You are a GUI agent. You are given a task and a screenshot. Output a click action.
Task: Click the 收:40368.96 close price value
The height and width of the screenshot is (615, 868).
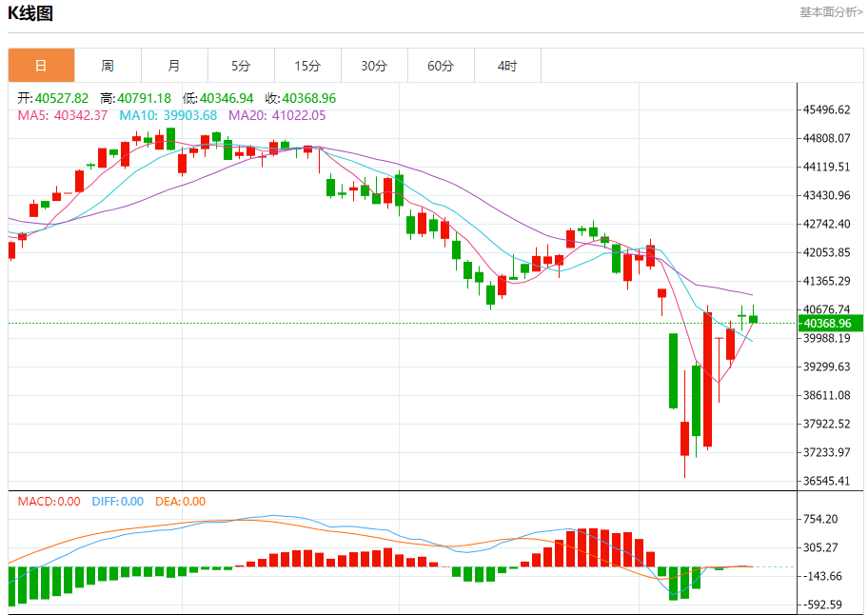coord(301,98)
